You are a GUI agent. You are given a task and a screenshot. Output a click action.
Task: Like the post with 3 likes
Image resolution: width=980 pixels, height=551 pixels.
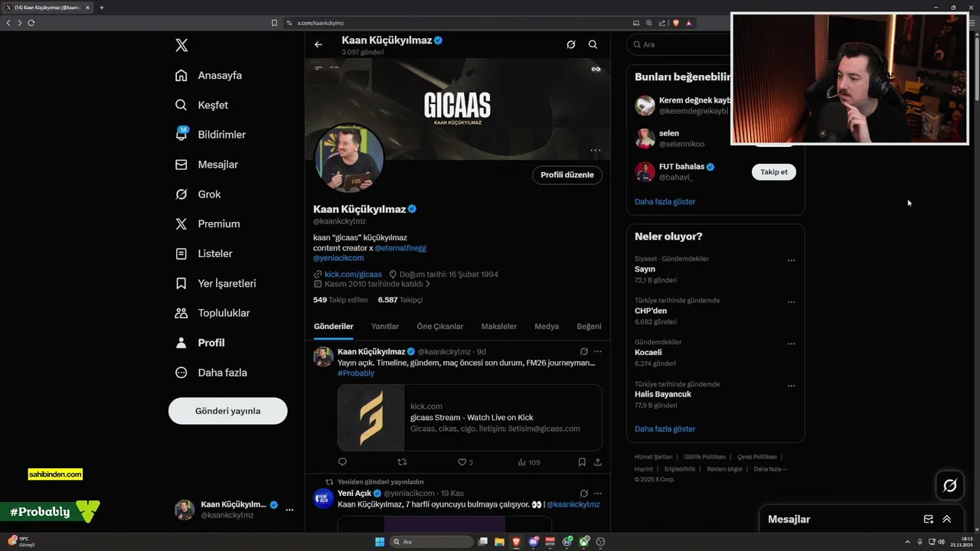pos(465,462)
